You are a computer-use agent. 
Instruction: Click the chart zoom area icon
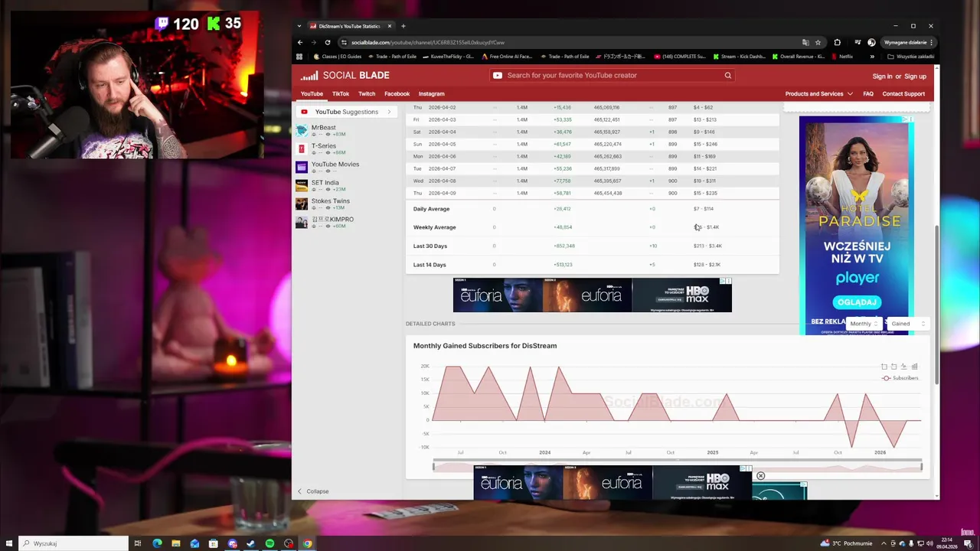[884, 367]
